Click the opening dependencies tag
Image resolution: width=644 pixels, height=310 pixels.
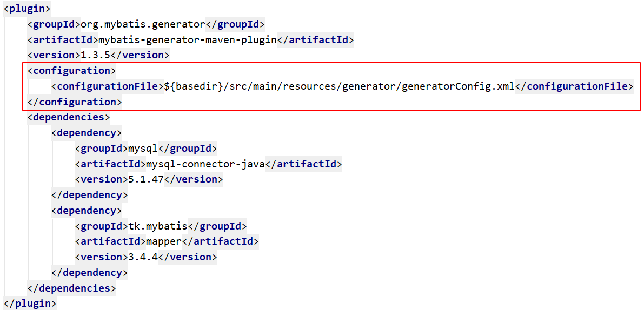(69, 118)
